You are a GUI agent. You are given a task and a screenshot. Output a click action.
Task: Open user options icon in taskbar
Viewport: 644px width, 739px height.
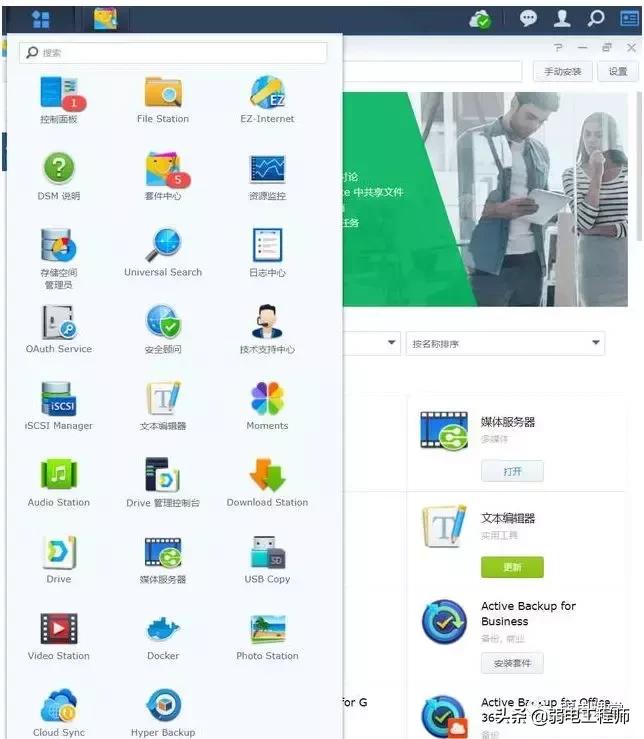tap(562, 19)
